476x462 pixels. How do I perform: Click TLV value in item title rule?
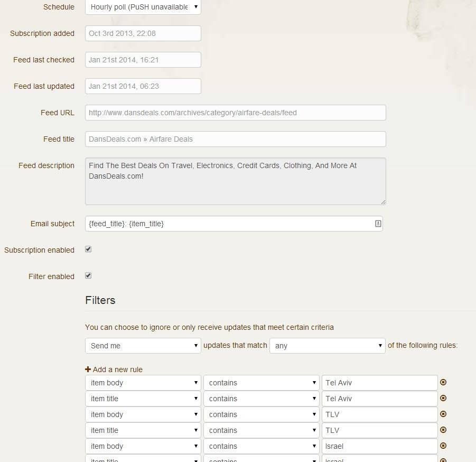tap(379, 430)
